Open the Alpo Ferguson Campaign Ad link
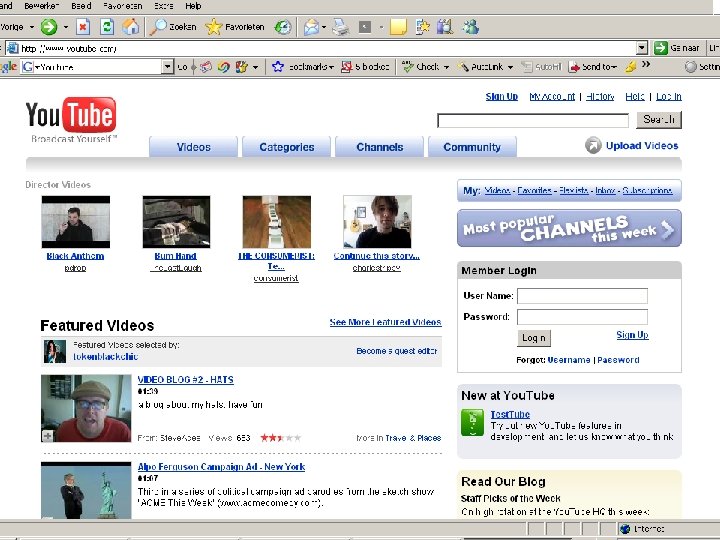The width and height of the screenshot is (720, 540). click(221, 467)
